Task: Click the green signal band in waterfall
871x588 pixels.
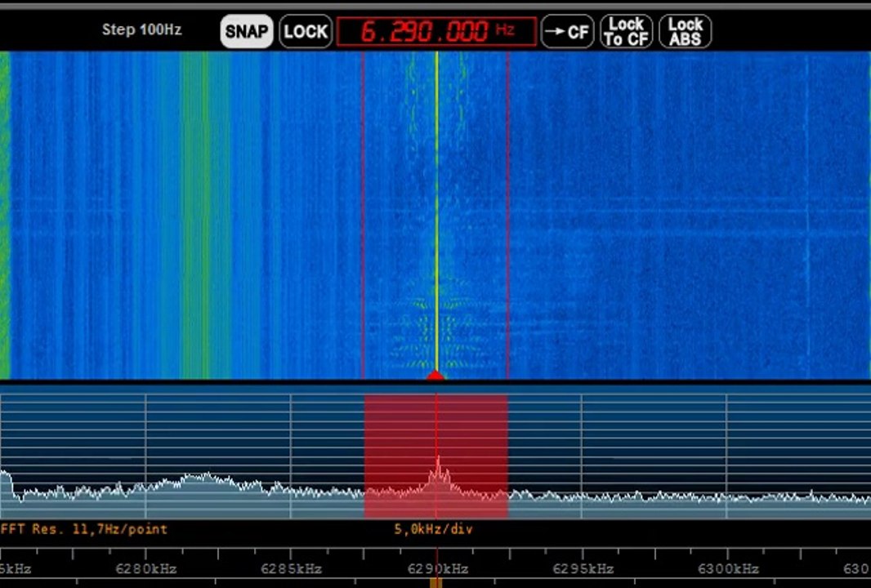Action: pos(206,216)
